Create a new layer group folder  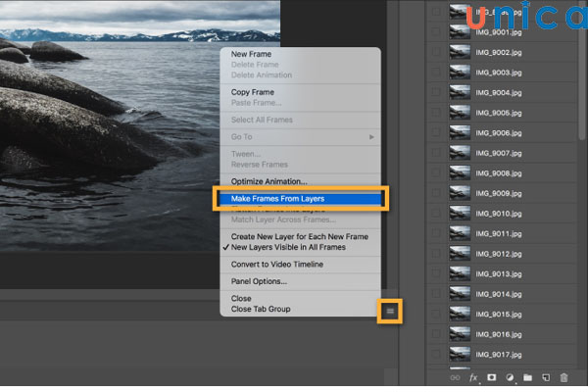point(527,377)
